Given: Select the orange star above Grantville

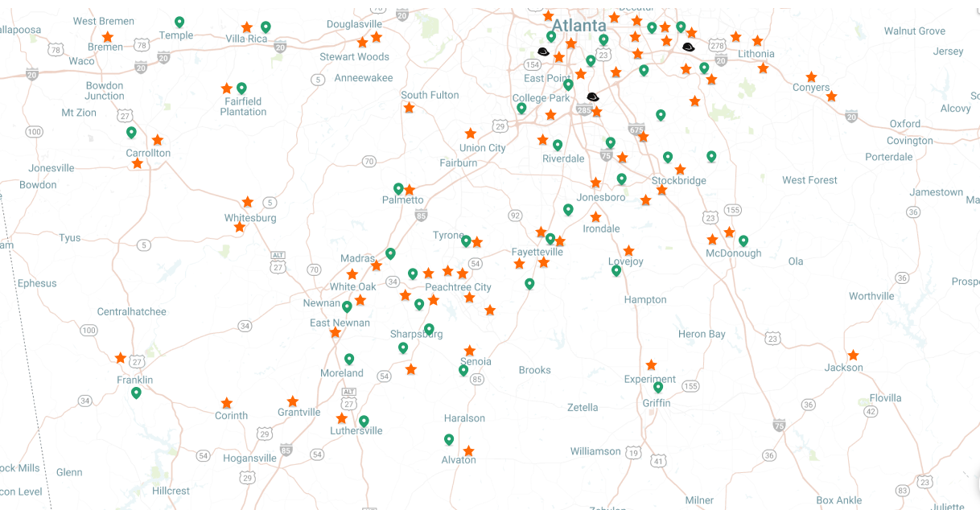Looking at the screenshot, I should [293, 401].
